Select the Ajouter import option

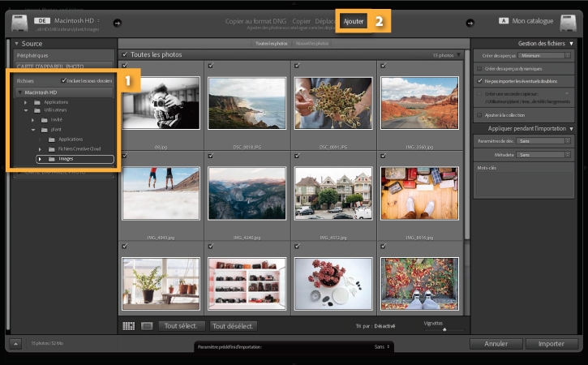pyautogui.click(x=354, y=21)
